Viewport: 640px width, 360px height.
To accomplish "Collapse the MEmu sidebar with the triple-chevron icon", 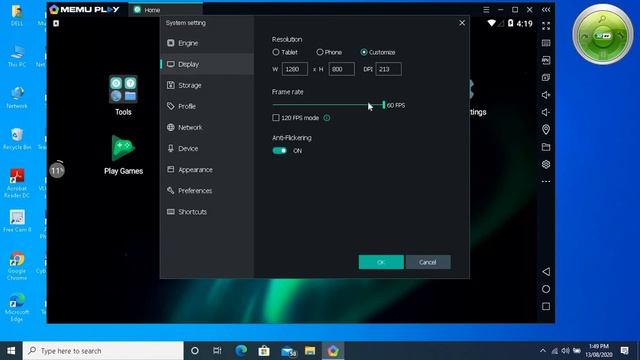I will pos(546,9).
